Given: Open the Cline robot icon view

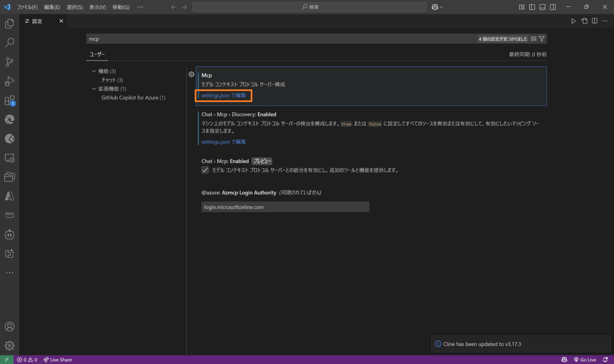Looking at the screenshot, I should [9, 234].
